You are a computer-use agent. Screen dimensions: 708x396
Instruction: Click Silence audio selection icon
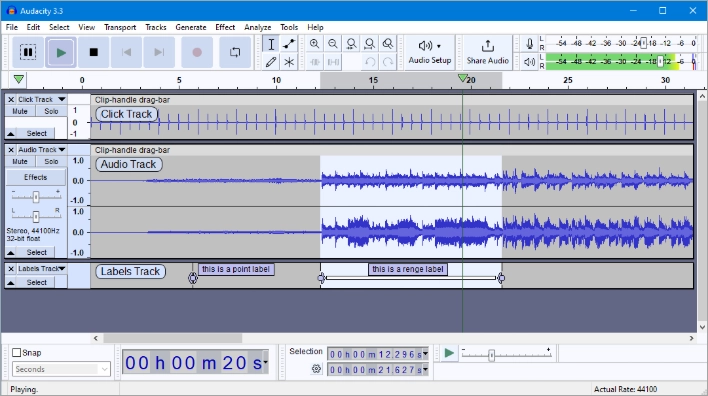click(333, 62)
